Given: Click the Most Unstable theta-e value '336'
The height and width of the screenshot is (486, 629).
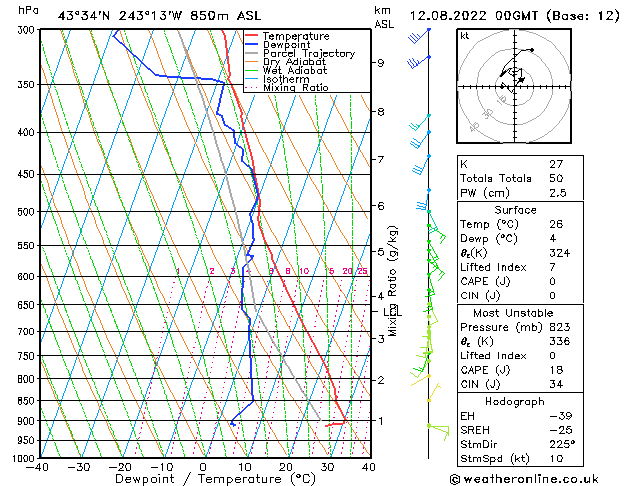Looking at the screenshot, I should pos(560,341).
